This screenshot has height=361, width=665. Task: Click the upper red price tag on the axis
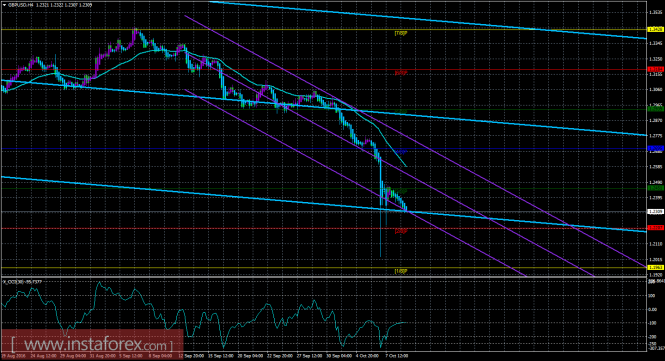pos(655,69)
